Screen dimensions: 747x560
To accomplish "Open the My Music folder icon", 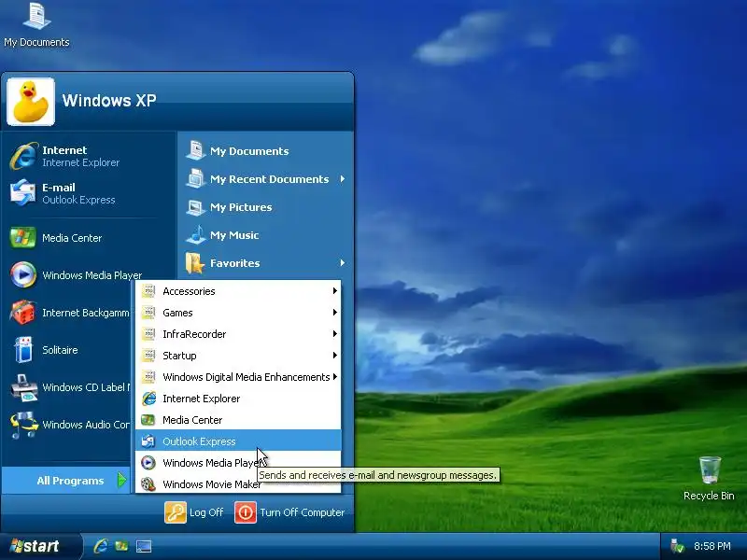I will click(195, 235).
